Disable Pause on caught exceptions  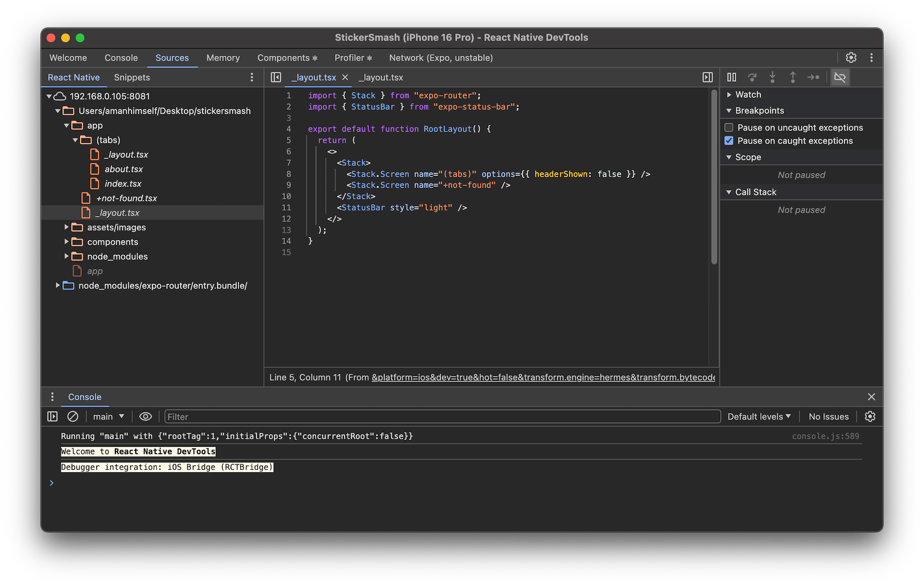coord(729,141)
